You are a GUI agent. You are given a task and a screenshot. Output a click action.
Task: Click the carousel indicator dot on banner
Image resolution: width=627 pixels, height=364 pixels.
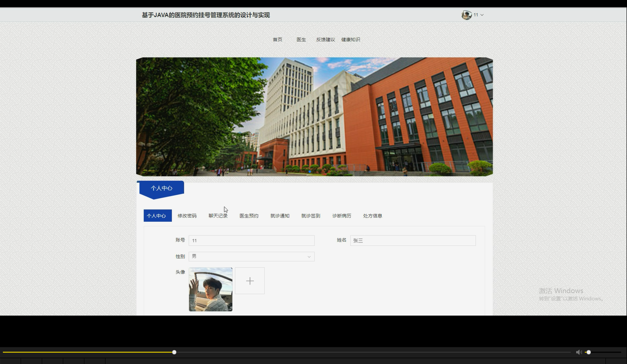(310, 172)
